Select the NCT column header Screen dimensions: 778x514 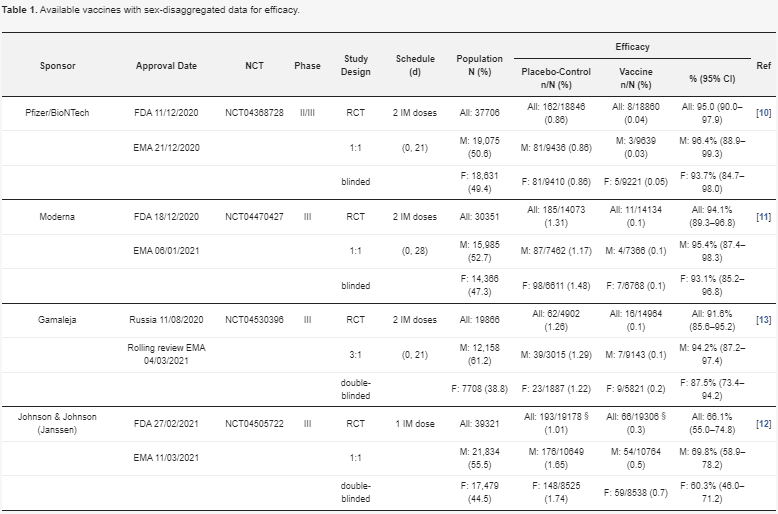click(x=254, y=65)
